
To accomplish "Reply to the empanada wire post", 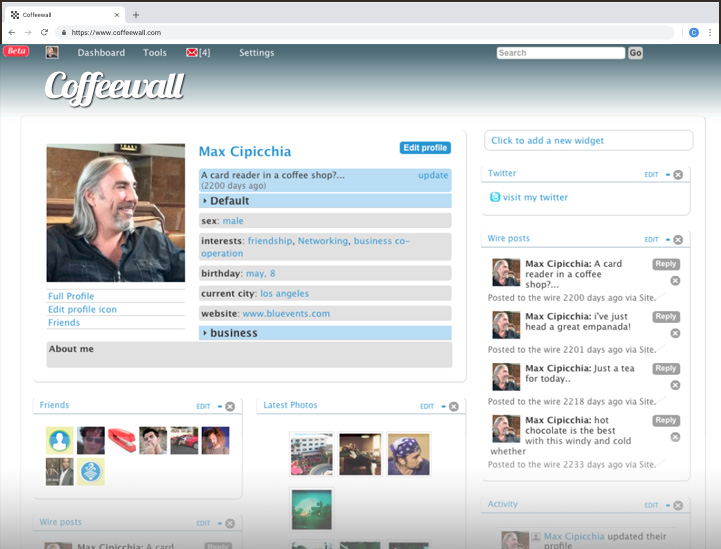I will 666,317.
